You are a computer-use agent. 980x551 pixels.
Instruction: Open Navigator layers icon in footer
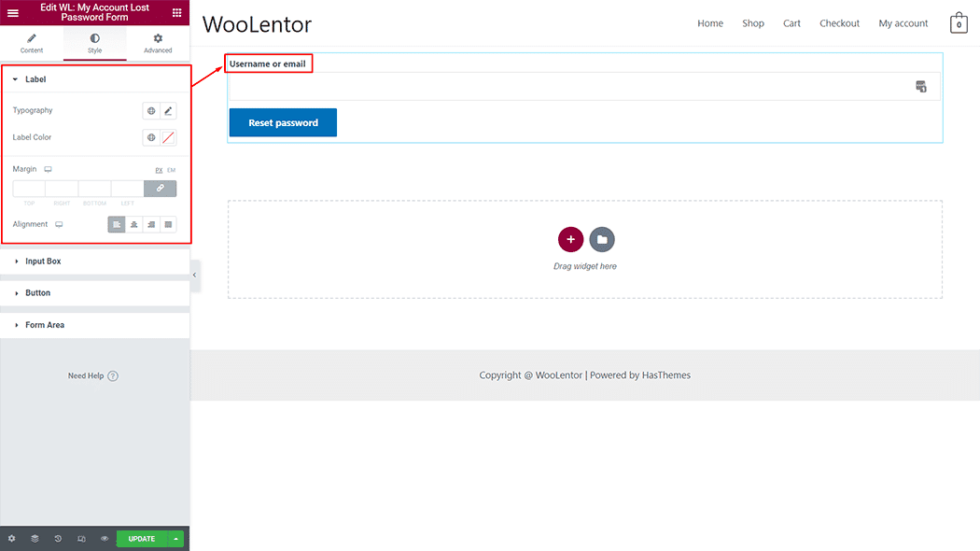pyautogui.click(x=35, y=539)
